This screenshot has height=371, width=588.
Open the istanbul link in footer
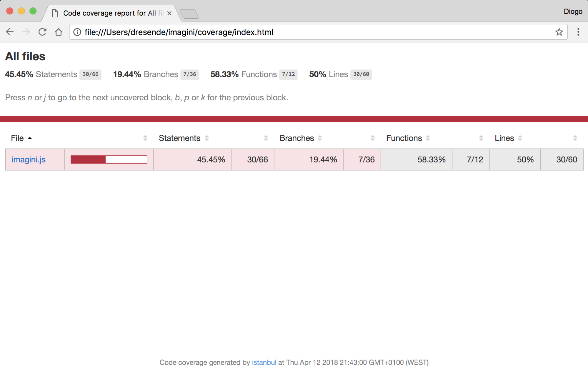264,362
